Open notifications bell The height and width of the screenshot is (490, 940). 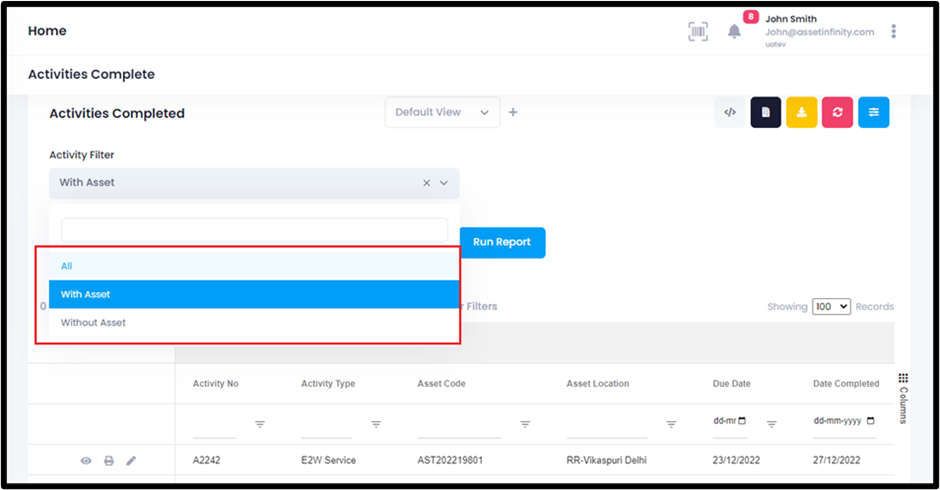tap(734, 31)
